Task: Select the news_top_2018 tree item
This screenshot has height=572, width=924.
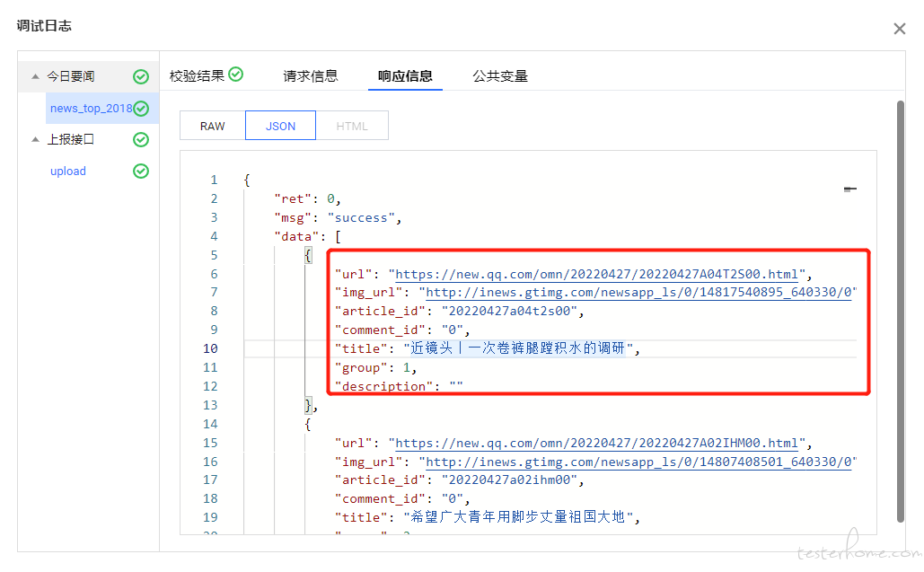Action: point(90,109)
